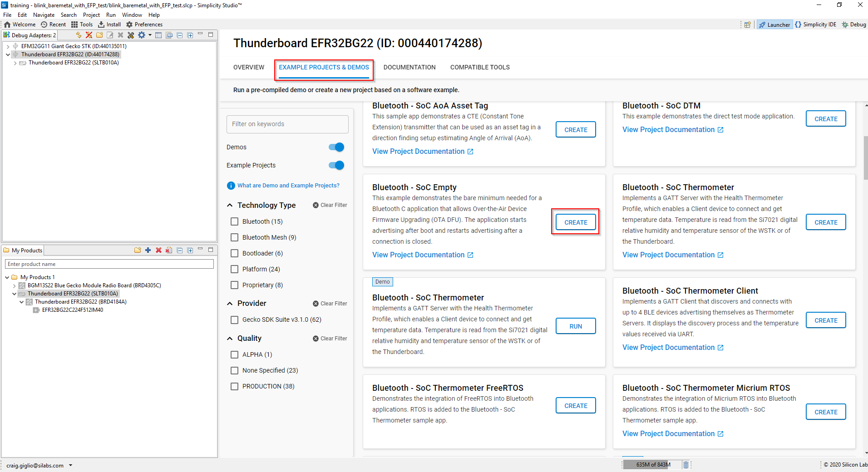This screenshot has height=472, width=868.
Task: Expand all in Debug Adapters panel
Action: (190, 35)
